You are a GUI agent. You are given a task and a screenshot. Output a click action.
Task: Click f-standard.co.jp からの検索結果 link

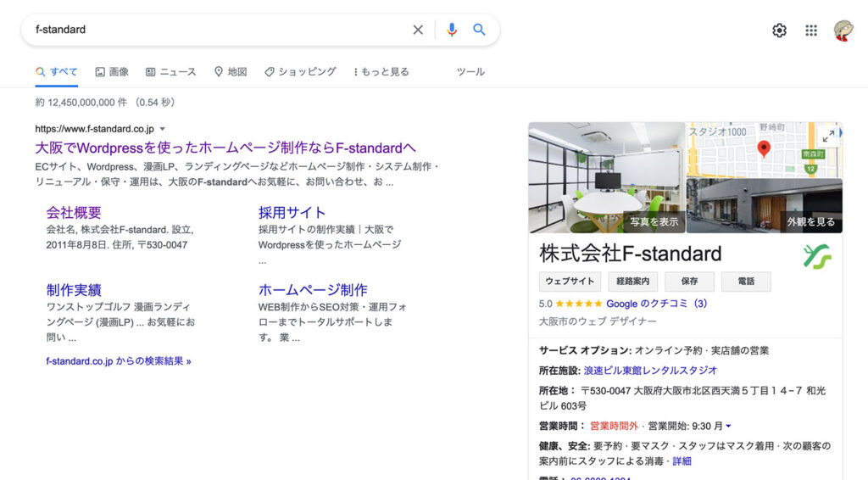[x=119, y=361]
